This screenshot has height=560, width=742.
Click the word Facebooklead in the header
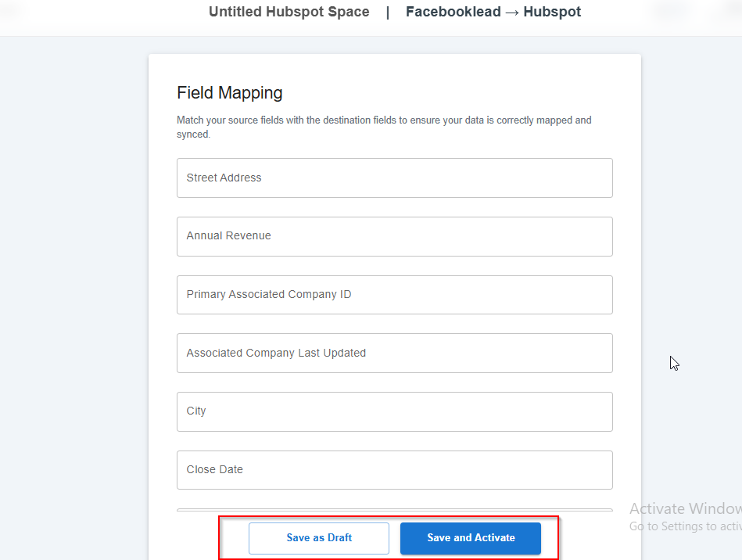453,12
